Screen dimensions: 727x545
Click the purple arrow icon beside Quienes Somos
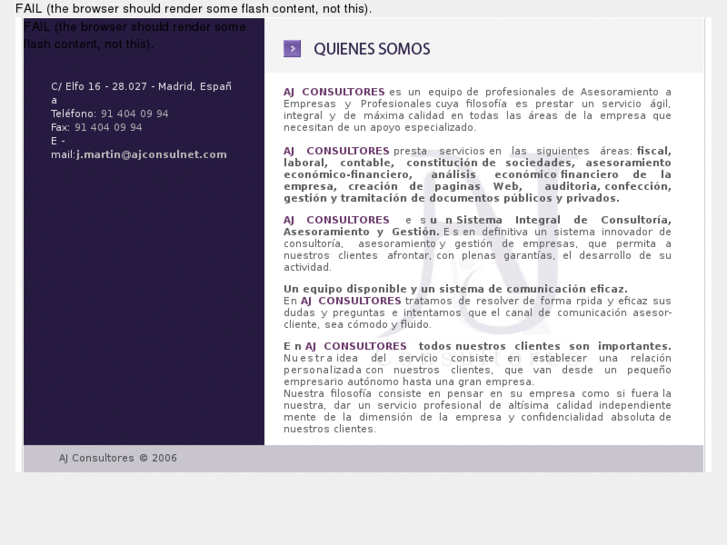[292, 49]
